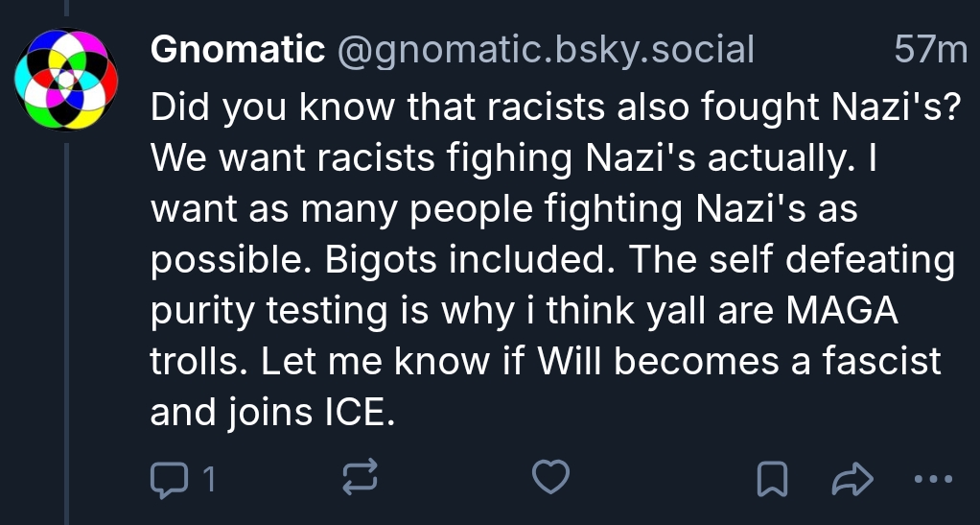
Task: Open Gnomatic's colorful circles avatar
Action: 66,80
